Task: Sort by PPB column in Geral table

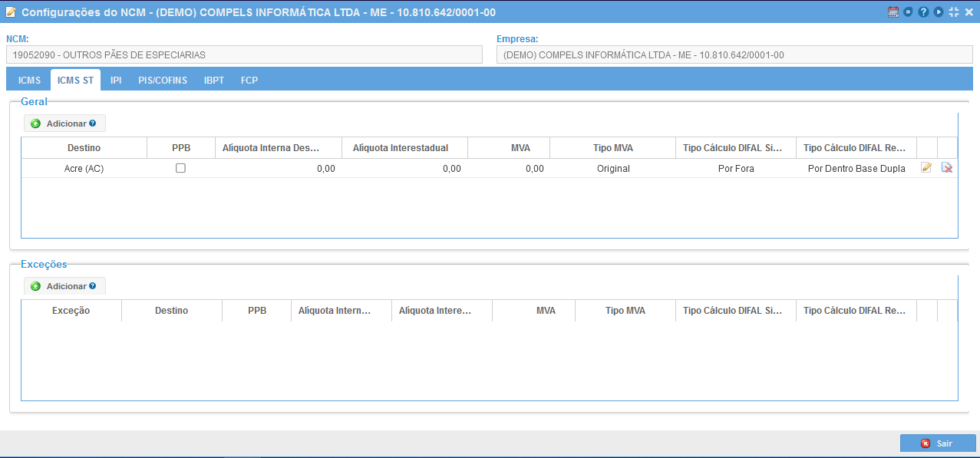Action: (181, 148)
